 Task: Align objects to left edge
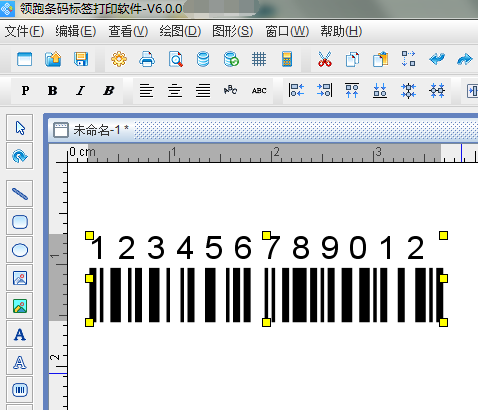pyautogui.click(x=296, y=90)
